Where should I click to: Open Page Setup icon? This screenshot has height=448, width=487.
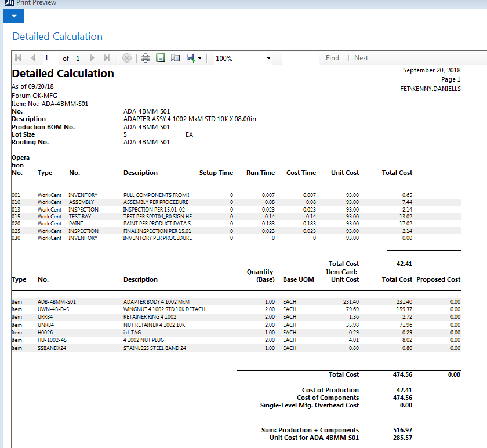[x=176, y=58]
